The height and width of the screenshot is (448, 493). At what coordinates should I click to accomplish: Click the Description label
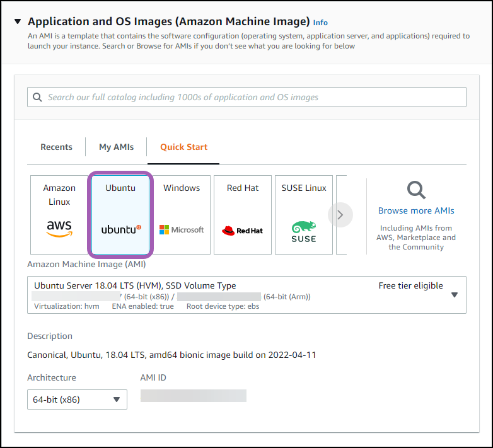point(50,336)
